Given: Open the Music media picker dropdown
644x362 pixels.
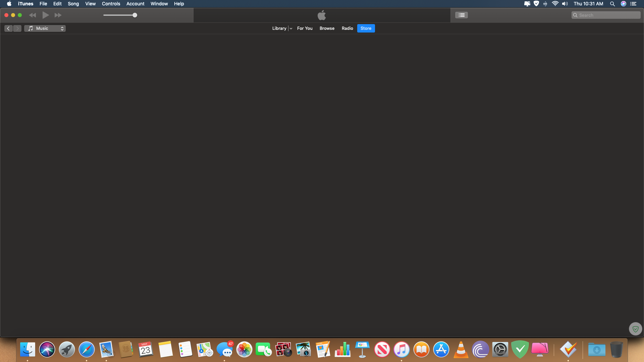Looking at the screenshot, I should (x=45, y=28).
